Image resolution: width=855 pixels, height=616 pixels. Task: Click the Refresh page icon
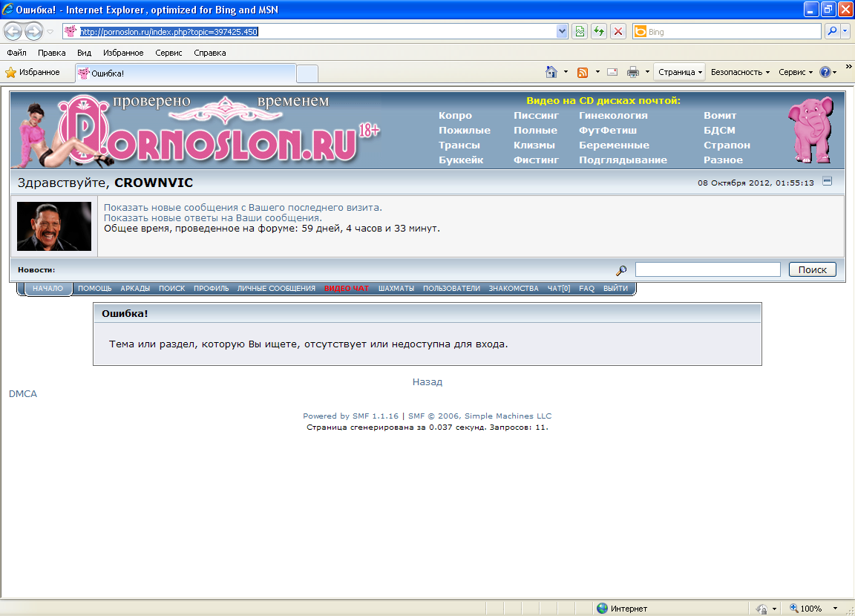598,31
